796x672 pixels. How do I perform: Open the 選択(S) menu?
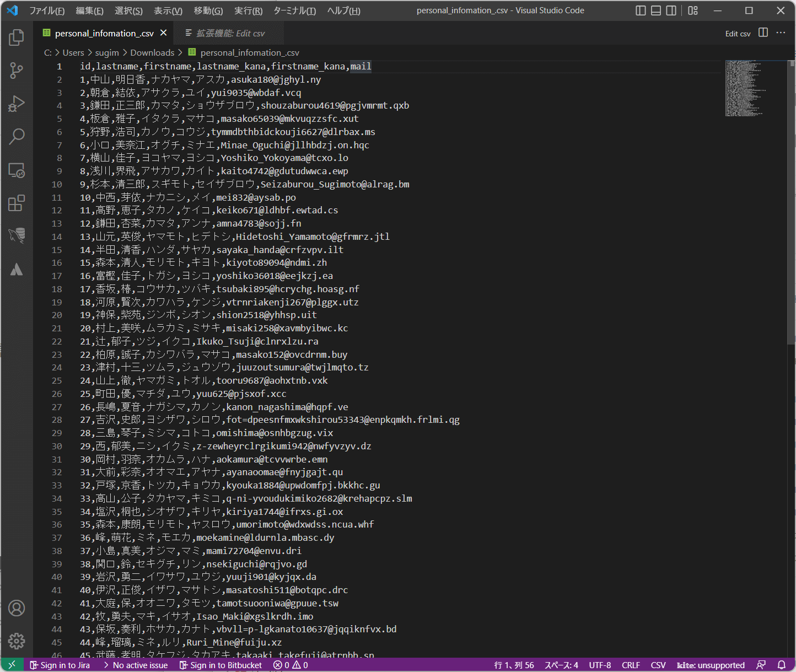[128, 10]
